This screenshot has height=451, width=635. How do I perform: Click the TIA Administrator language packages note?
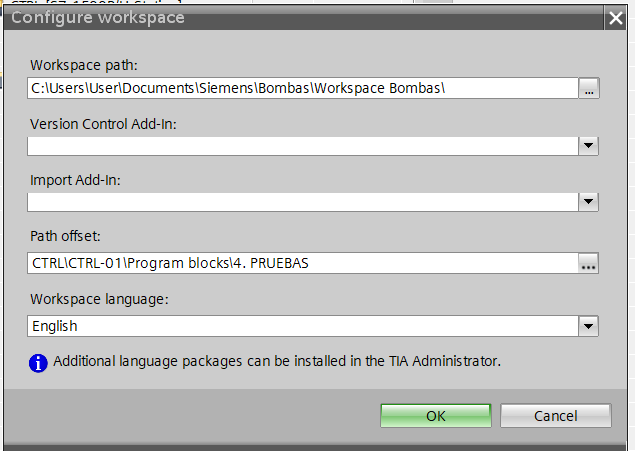[x=277, y=361]
